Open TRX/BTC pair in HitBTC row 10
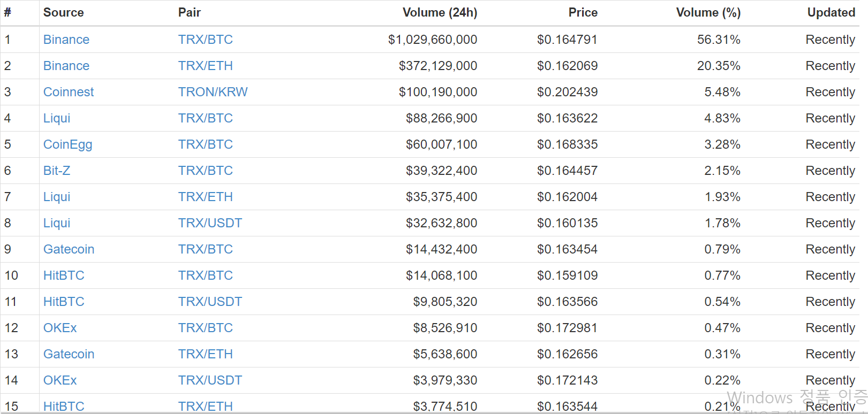The image size is (868, 414). (x=206, y=275)
